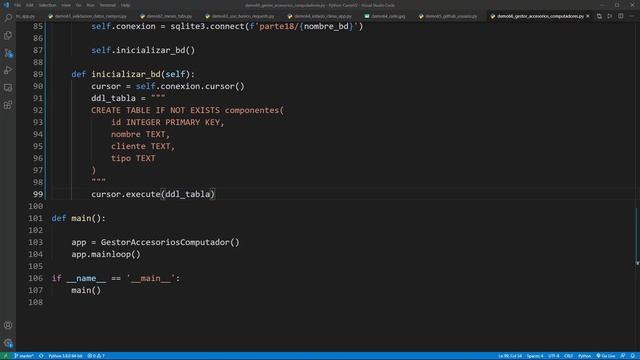Click on 'app.mainloop()' line

click(x=106, y=254)
